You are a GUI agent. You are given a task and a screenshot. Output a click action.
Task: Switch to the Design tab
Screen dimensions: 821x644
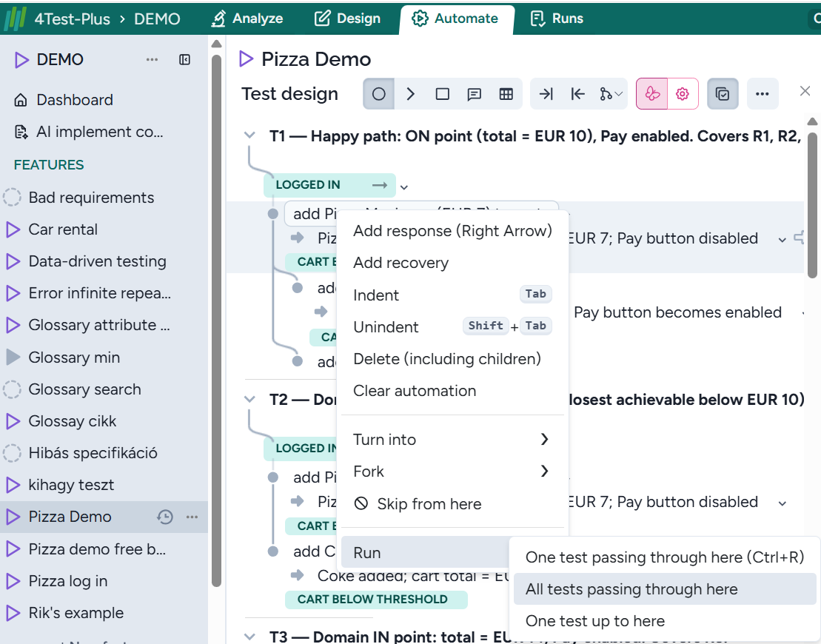click(348, 19)
